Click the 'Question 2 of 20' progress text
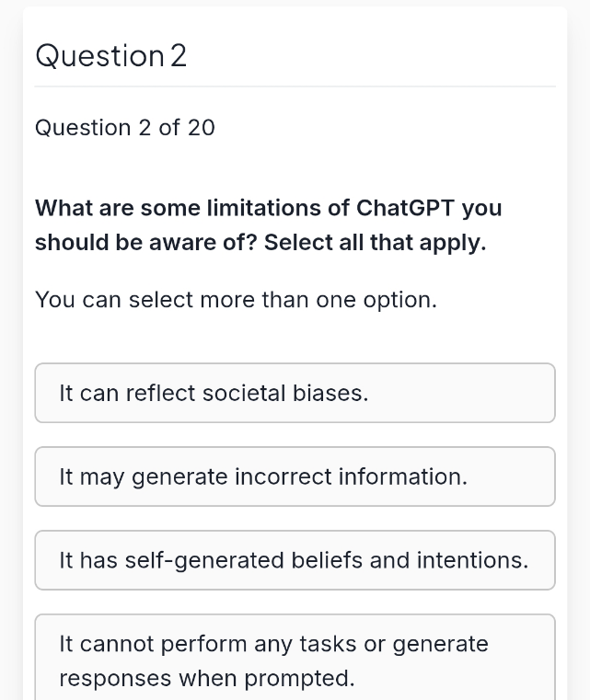 click(125, 128)
